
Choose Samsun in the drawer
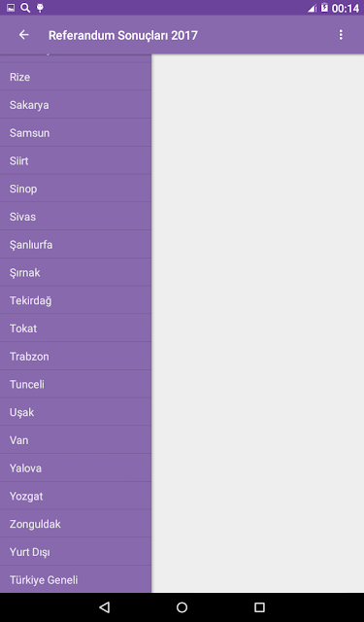pyautogui.click(x=76, y=133)
